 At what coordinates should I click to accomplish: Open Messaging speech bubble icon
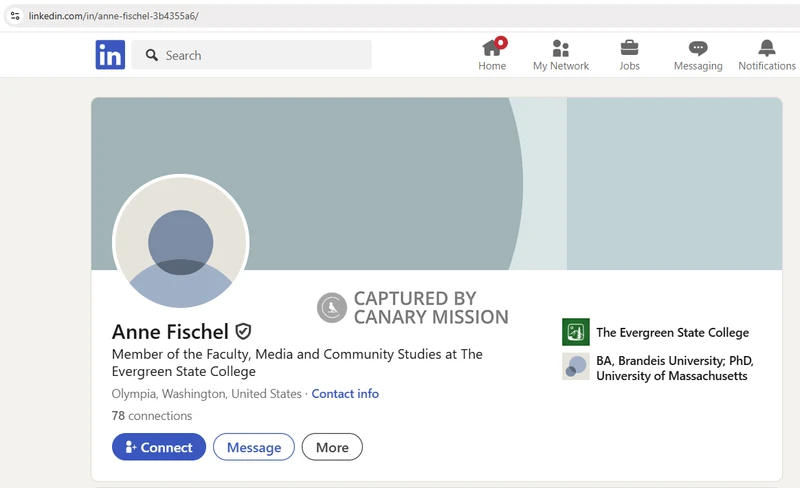pyautogui.click(x=698, y=48)
